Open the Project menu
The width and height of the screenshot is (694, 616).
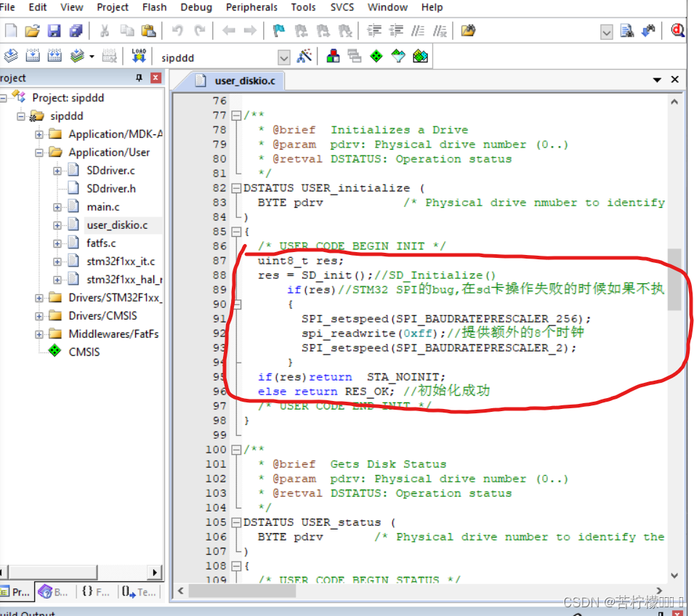click(113, 7)
